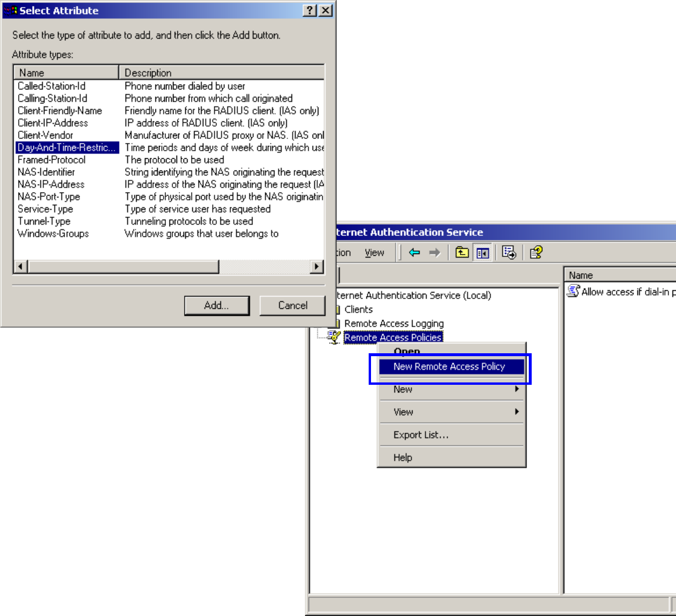Click the Export List toolbar icon

[509, 252]
